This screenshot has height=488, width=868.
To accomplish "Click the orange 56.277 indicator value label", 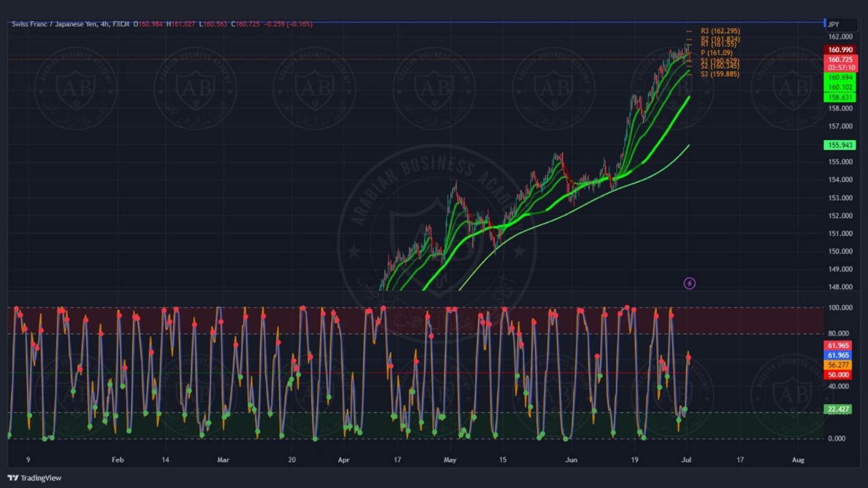I will pyautogui.click(x=838, y=365).
